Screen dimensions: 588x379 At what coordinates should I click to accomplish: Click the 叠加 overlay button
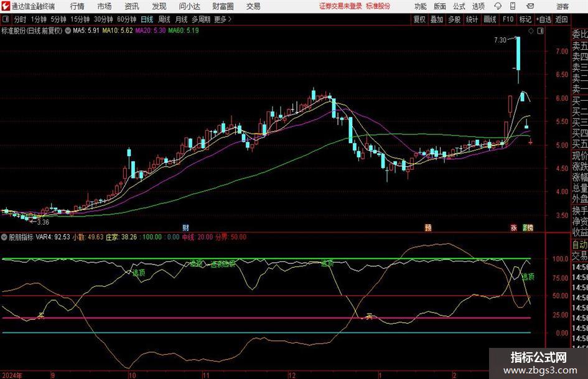click(x=437, y=19)
